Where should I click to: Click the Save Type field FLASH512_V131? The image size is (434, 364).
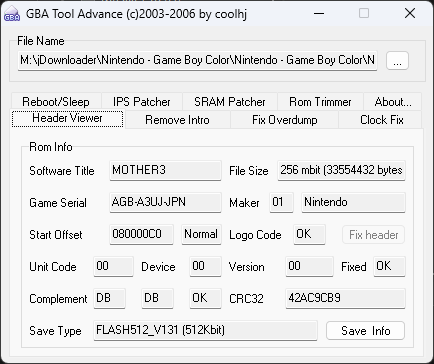205,330
